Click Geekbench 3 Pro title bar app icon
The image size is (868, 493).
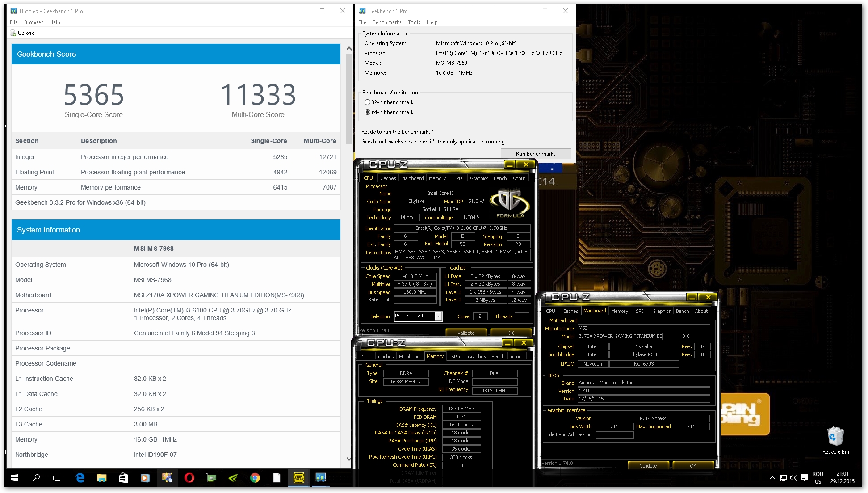362,11
